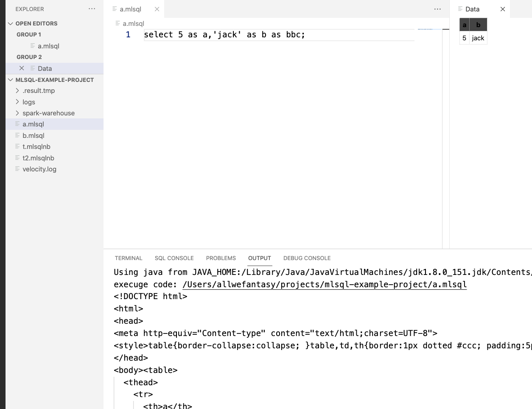Expand the .result.tmp folder
Screen dimensions: 532x409
click(17, 90)
